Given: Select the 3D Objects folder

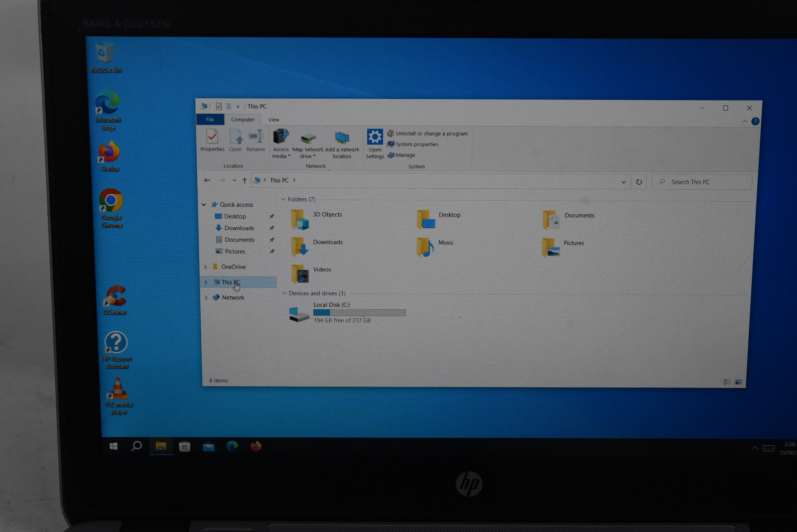Looking at the screenshot, I should pos(317,219).
